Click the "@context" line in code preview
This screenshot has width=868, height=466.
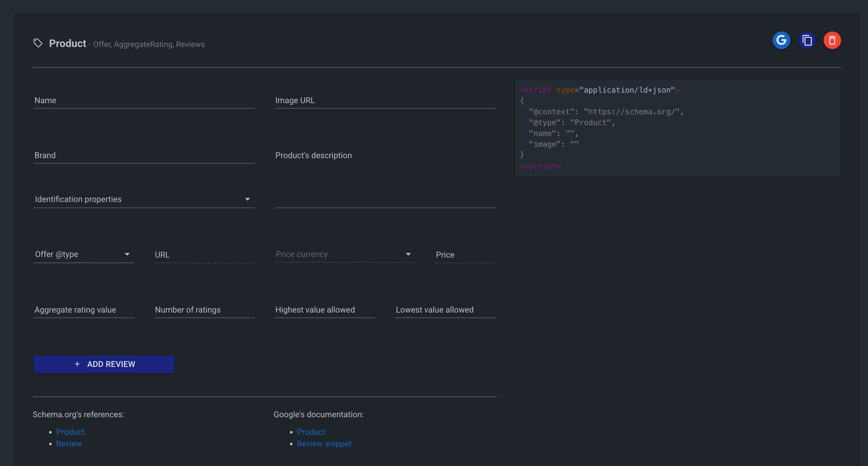tap(606, 112)
